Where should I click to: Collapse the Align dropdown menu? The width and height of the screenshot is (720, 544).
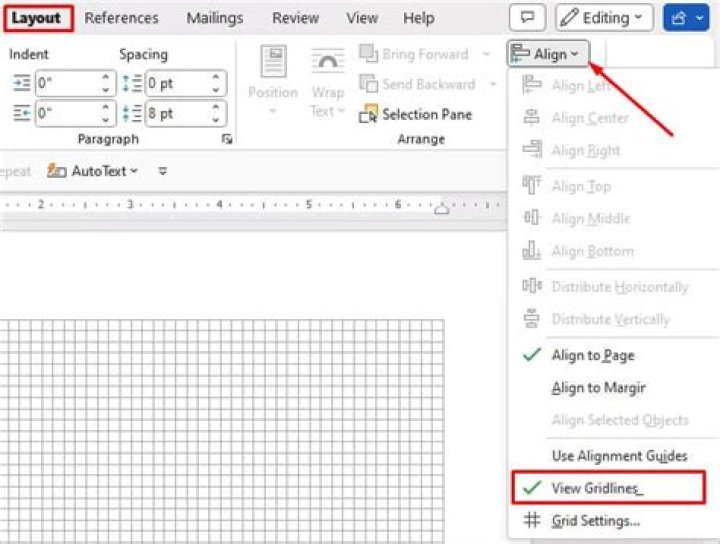pos(547,54)
